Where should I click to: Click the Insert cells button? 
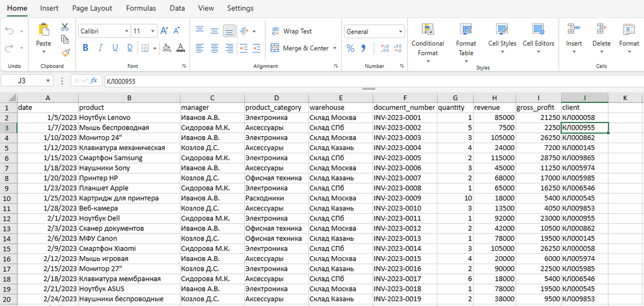[574, 39]
